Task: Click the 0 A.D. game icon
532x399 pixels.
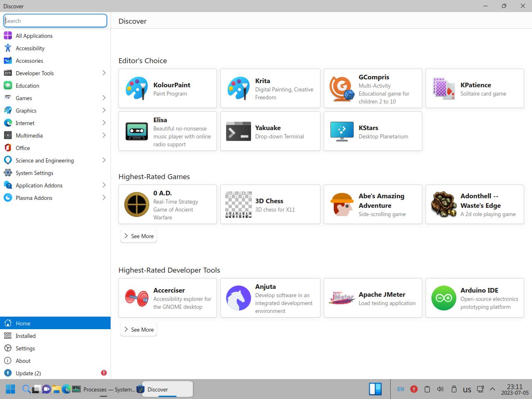Action: 137,204
